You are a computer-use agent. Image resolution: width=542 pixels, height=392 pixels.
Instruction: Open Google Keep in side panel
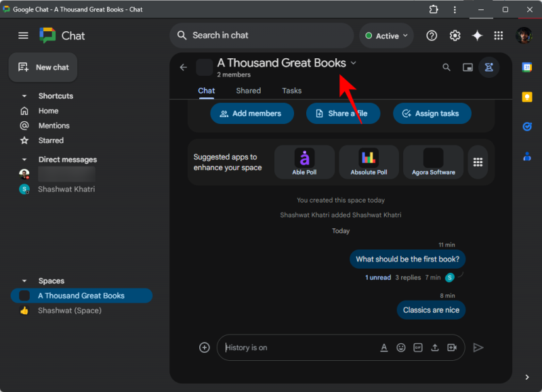(527, 97)
